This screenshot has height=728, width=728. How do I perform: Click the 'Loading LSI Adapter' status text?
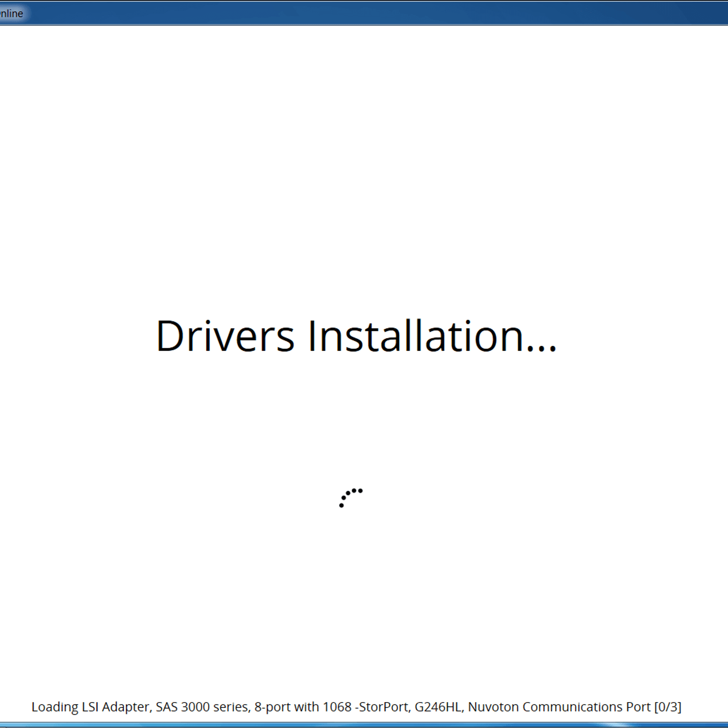point(356,707)
